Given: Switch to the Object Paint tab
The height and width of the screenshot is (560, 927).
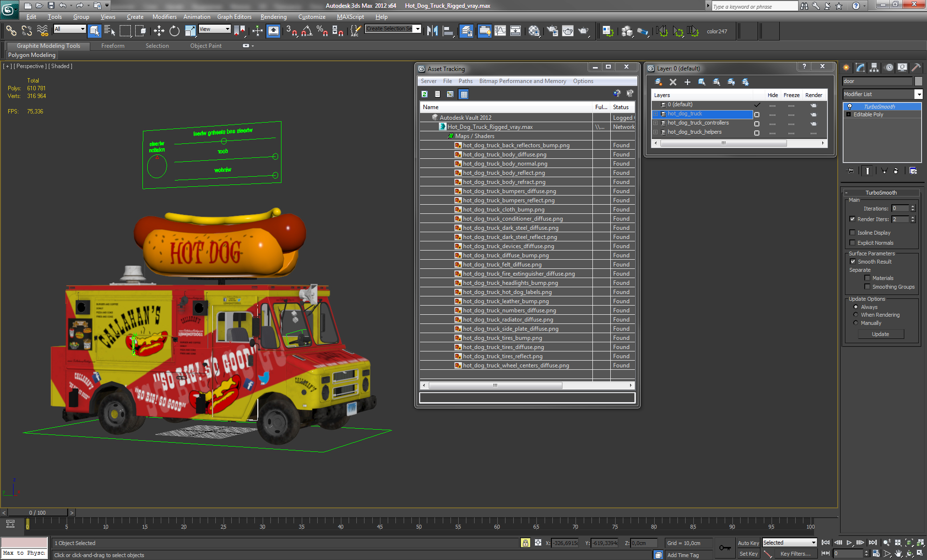Looking at the screenshot, I should pos(206,46).
